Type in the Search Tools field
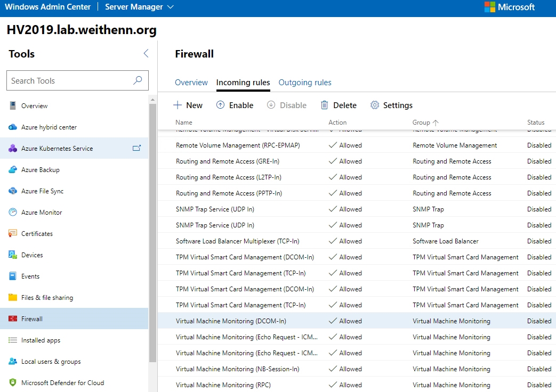 coord(69,81)
